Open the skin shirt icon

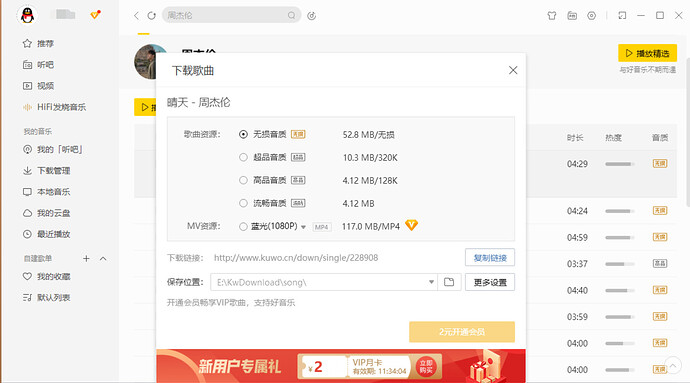(552, 16)
